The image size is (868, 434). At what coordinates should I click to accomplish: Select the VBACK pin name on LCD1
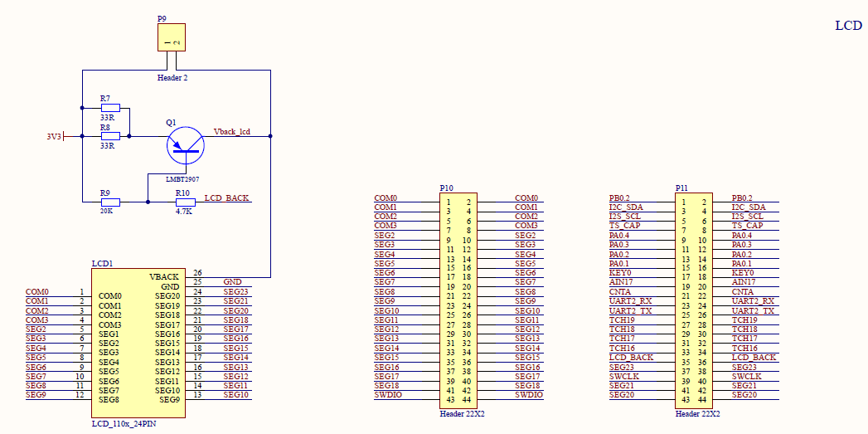(x=164, y=276)
